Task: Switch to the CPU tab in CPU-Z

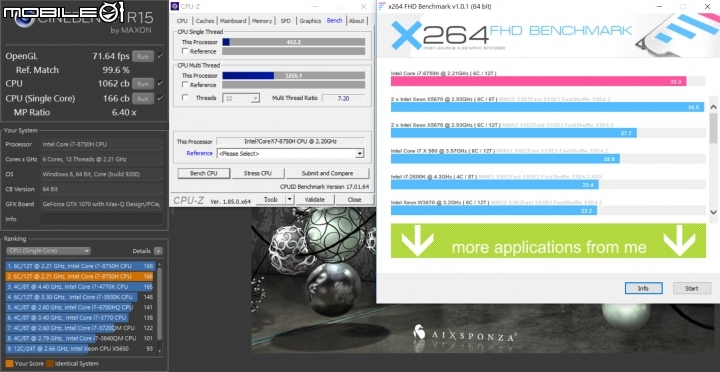Action: point(182,21)
